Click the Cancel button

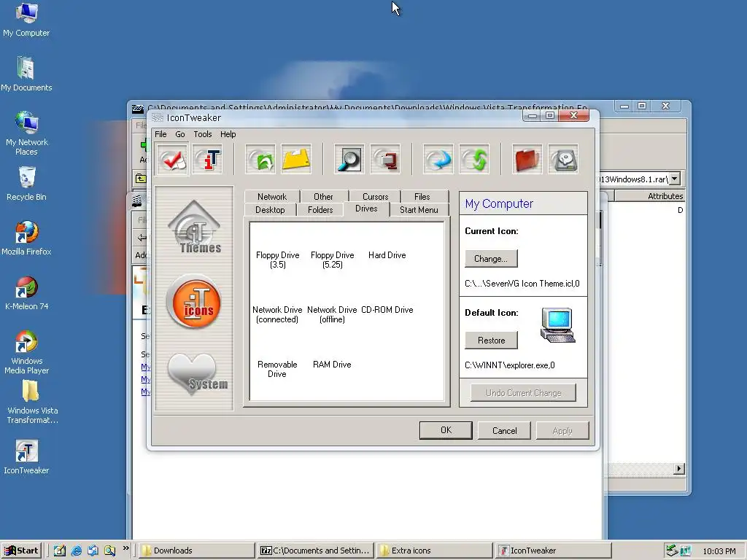(x=505, y=430)
